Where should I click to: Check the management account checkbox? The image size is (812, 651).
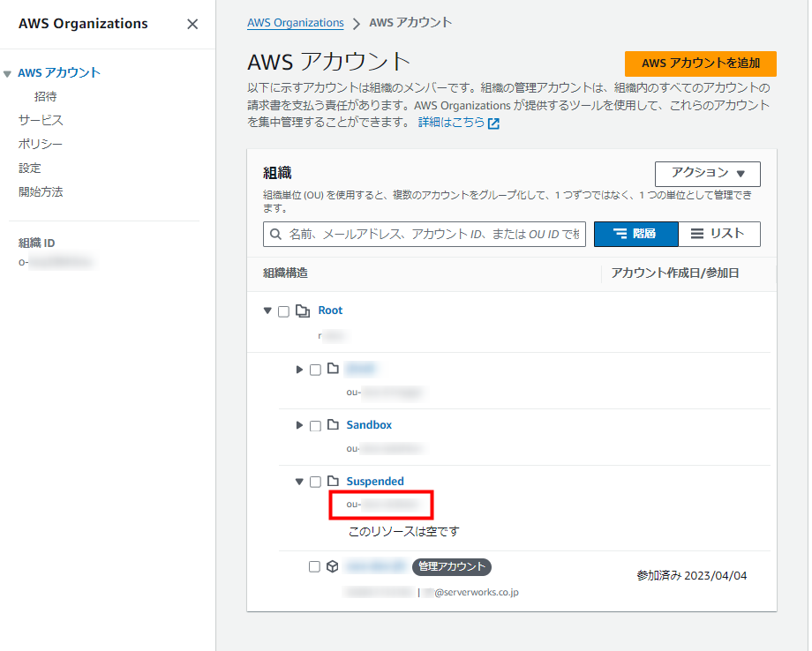click(314, 566)
